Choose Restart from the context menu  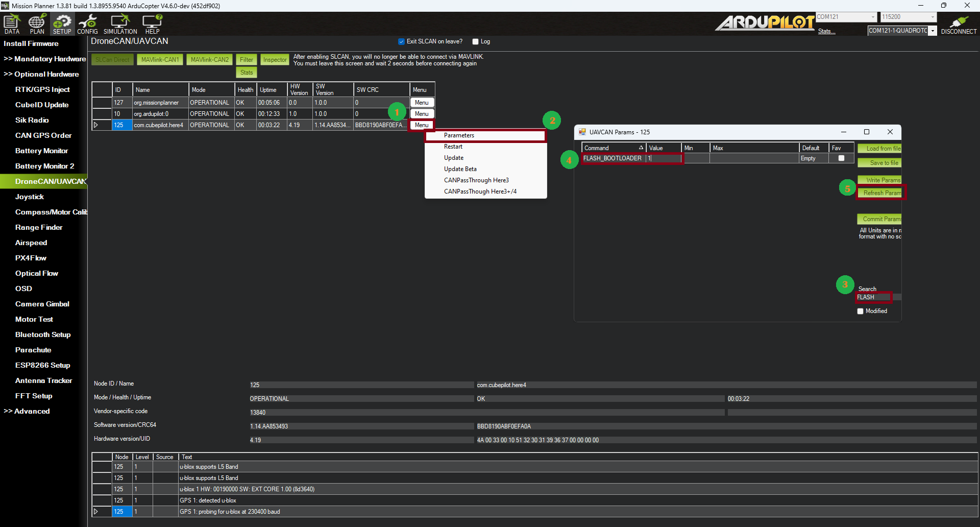[x=485, y=147]
